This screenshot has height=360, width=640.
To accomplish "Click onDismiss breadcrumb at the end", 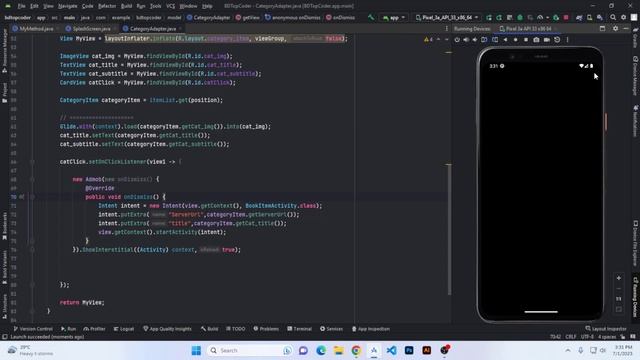I will click(340, 18).
